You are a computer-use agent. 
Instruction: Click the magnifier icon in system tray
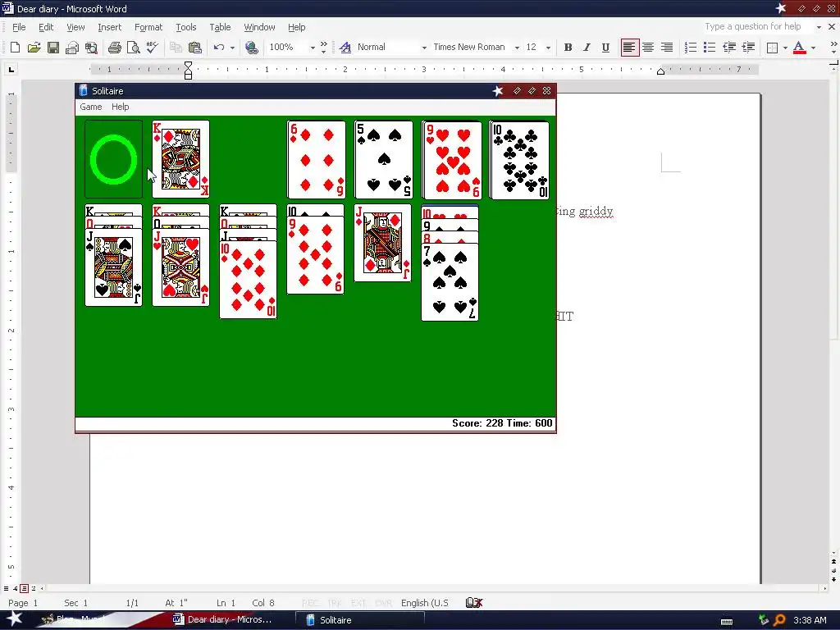click(x=779, y=620)
